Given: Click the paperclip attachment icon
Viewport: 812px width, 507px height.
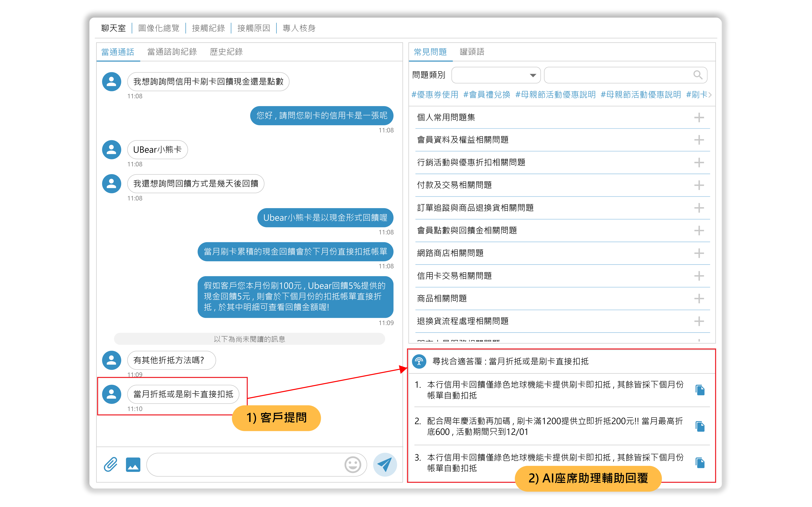Looking at the screenshot, I should [x=110, y=464].
